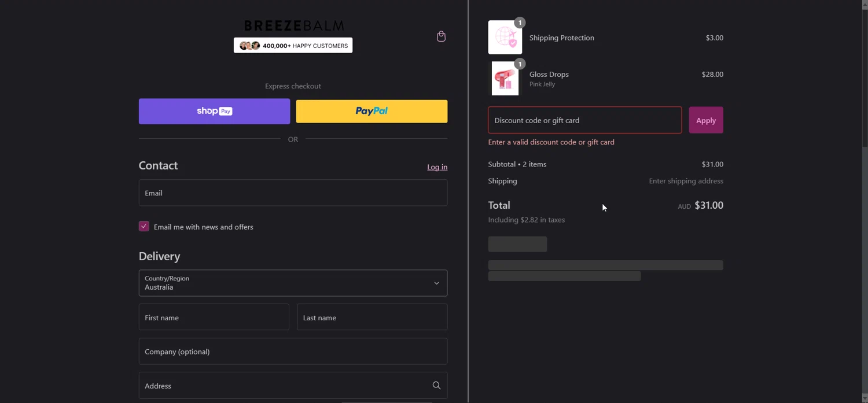868x403 pixels.
Task: Click the $3.00 Shipping Protection price
Action: 714,38
